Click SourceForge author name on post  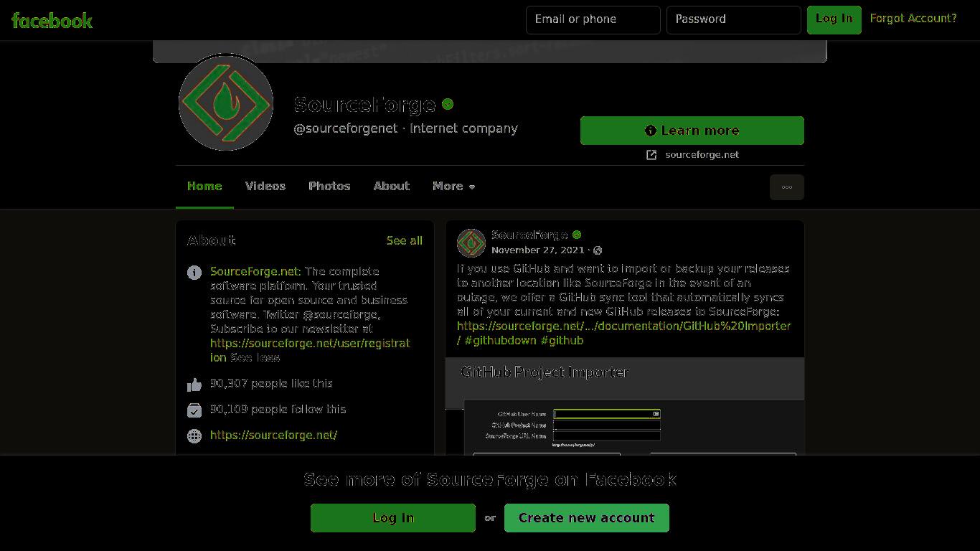[x=529, y=235]
